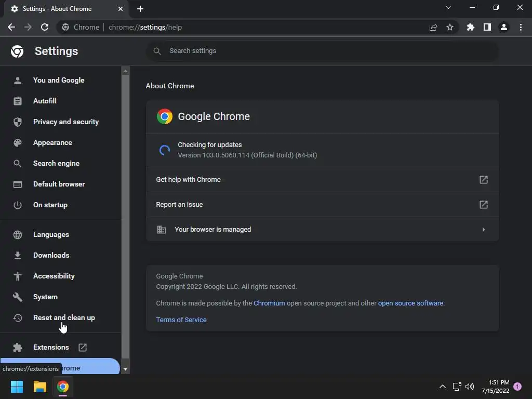Viewport: 532px width, 399px height.
Task: Click the Languages globe icon
Action: (17, 234)
